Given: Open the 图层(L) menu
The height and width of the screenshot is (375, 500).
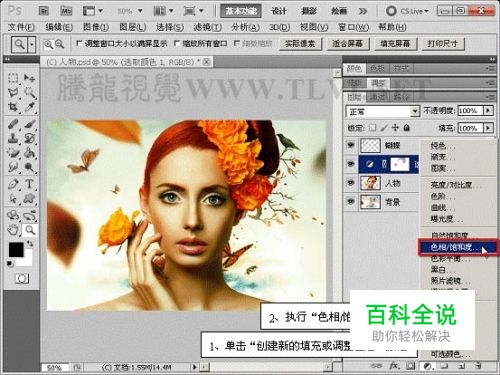Looking at the screenshot, I should (132, 27).
